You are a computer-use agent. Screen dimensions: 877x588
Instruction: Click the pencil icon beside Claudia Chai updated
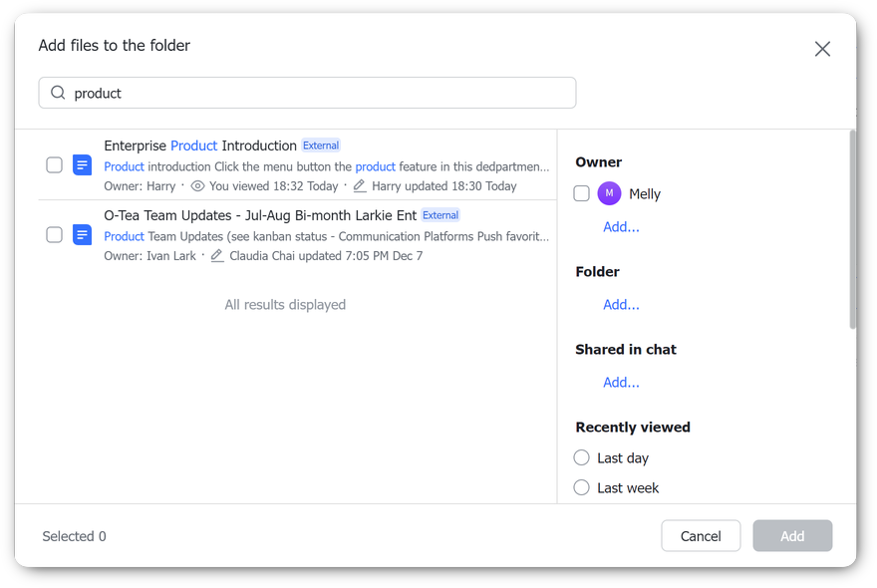(217, 256)
